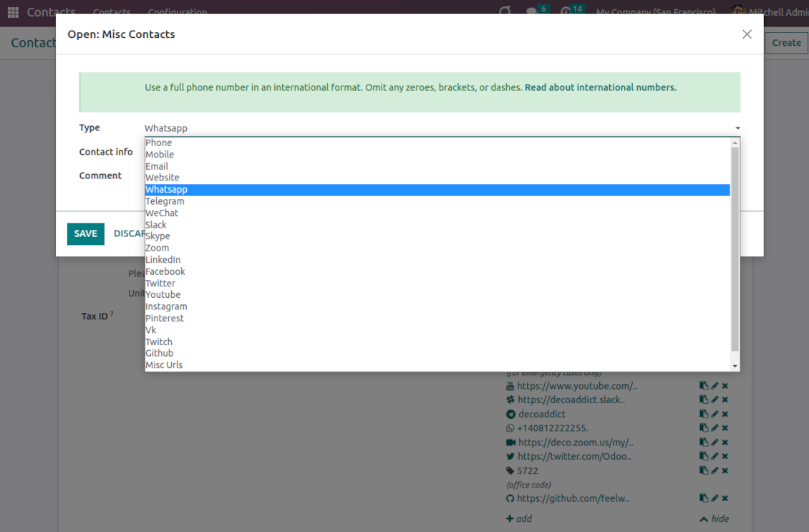Click the dropdown list scrollbar up arrow

tap(735, 142)
